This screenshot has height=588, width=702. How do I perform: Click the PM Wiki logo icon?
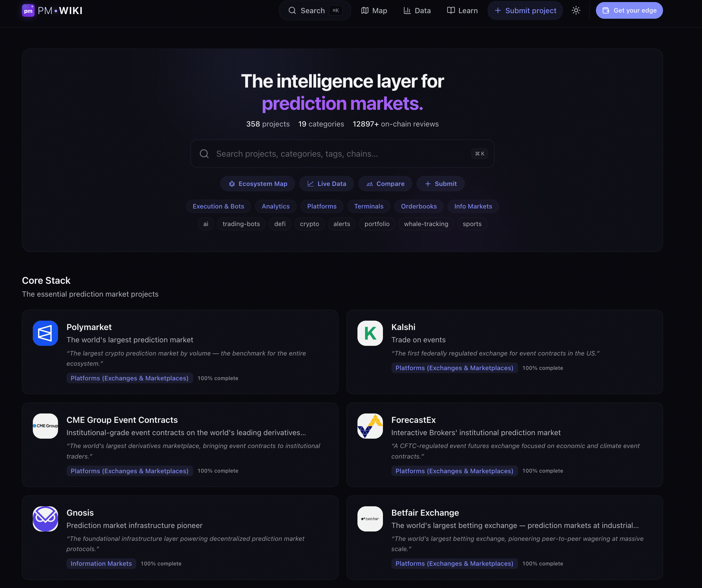coord(28,10)
